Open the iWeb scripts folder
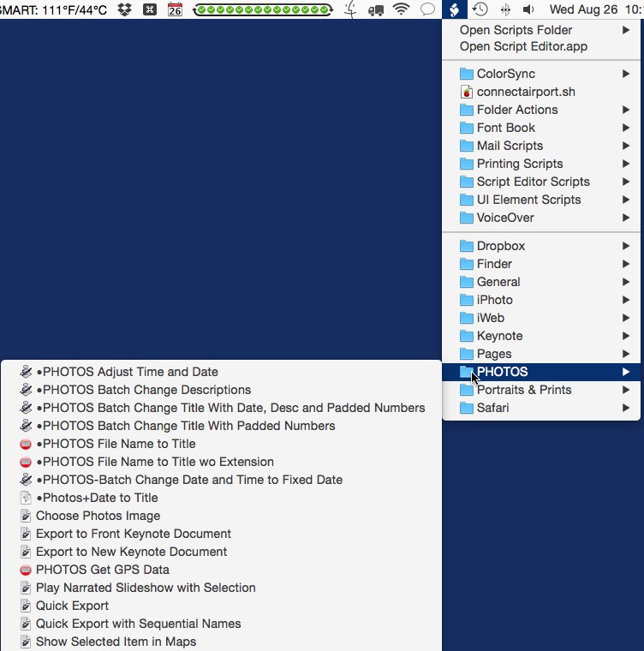 pyautogui.click(x=541, y=318)
